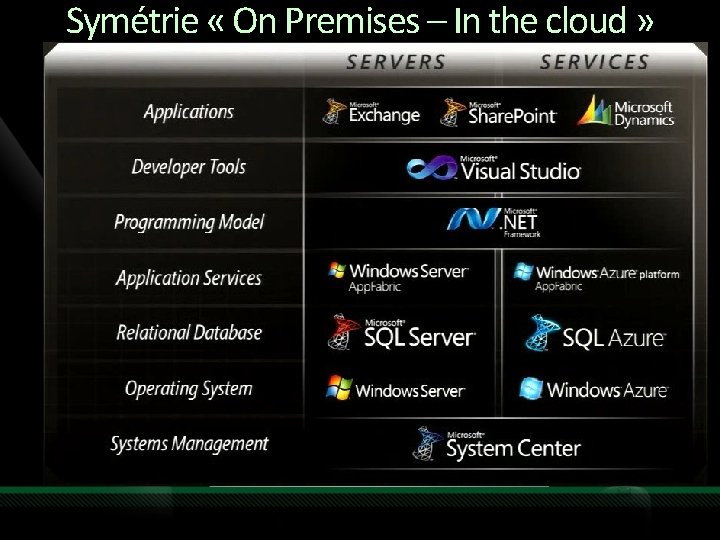Click the SERVERS column header
Screen dimensions: 720x540
pos(396,62)
